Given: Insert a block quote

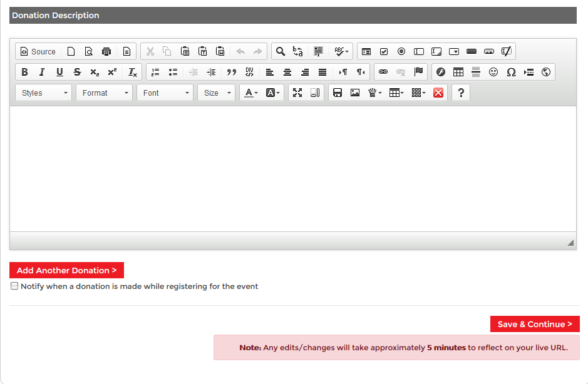Looking at the screenshot, I should pyautogui.click(x=232, y=72).
